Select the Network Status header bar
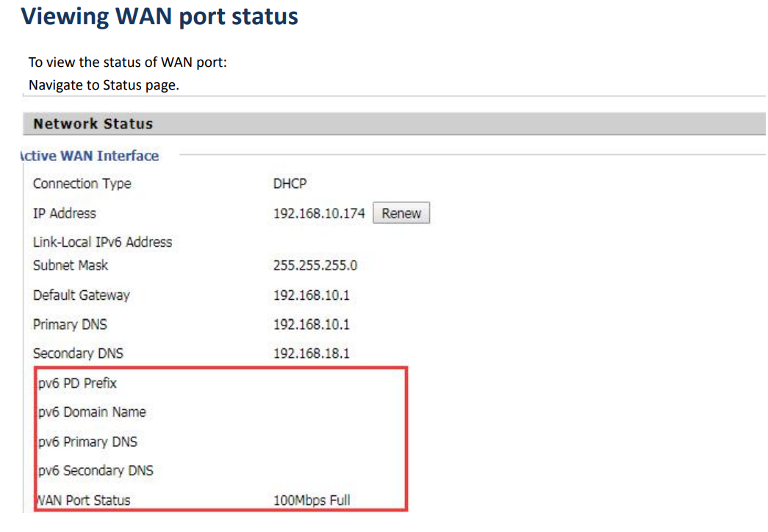This screenshot has height=532, width=768. pyautogui.click(x=394, y=124)
